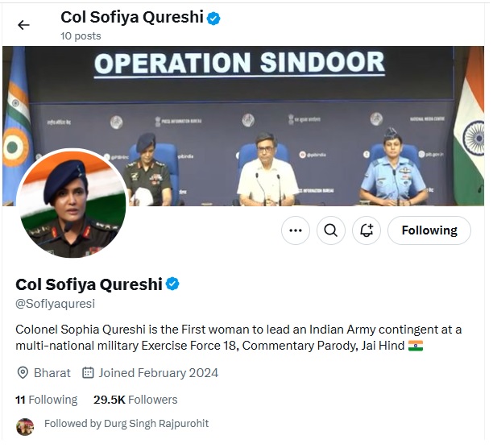Click verified badge beside profile name
493x448 pixels.
173,285
